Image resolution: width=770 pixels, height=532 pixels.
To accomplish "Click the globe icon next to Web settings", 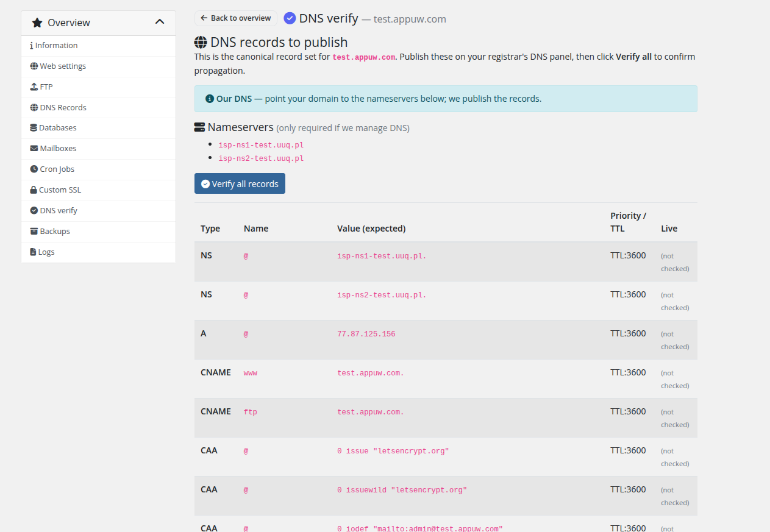I will [34, 66].
